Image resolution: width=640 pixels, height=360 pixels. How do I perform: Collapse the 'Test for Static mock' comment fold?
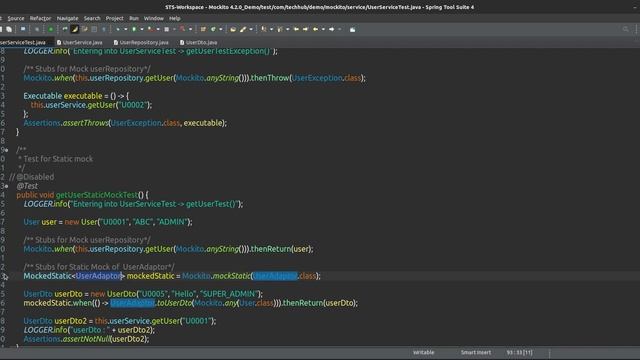click(6, 150)
